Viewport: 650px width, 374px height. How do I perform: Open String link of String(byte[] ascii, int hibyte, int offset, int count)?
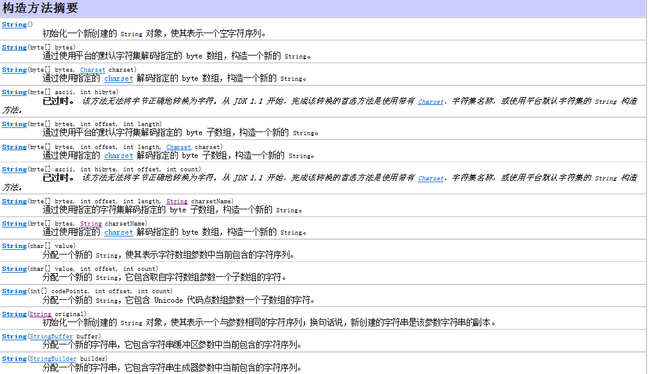[14, 169]
